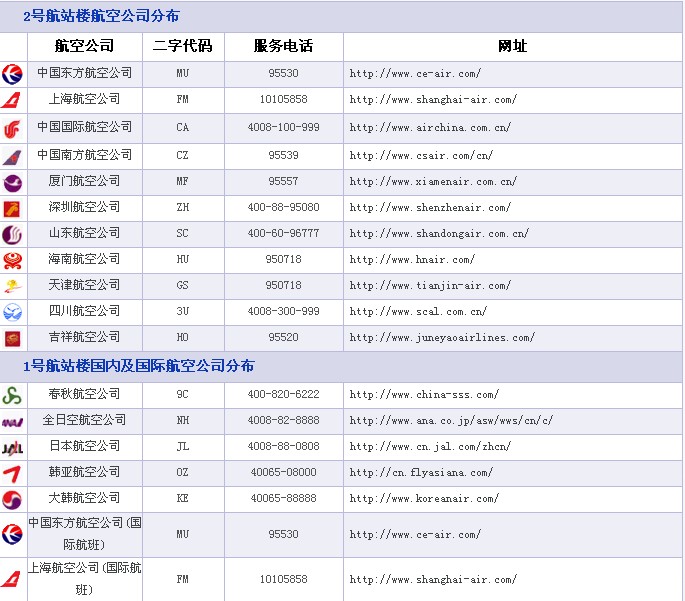Open the first http://www.ce-air.com/ link under Terminal 2
This screenshot has width=685, height=601.
pyautogui.click(x=415, y=73)
